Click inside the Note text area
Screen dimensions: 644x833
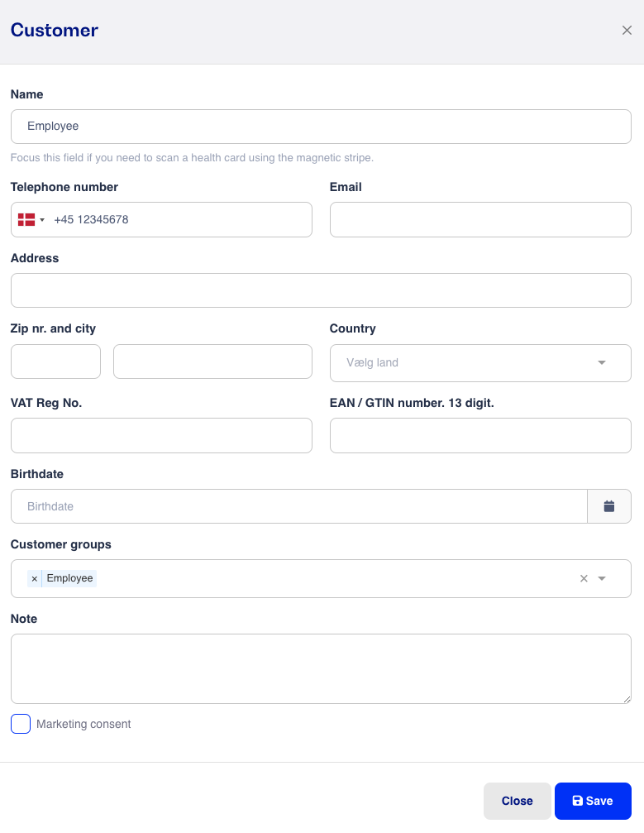[322, 669]
